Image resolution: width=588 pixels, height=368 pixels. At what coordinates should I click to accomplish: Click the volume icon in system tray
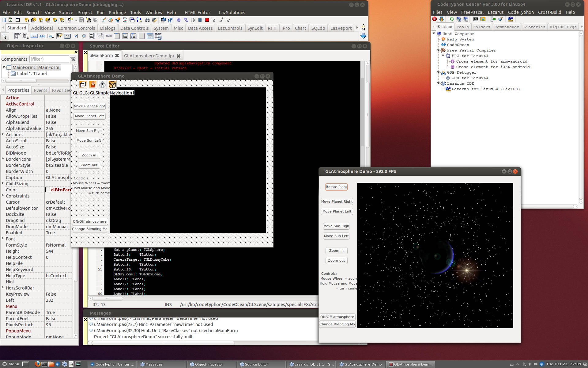(535, 364)
